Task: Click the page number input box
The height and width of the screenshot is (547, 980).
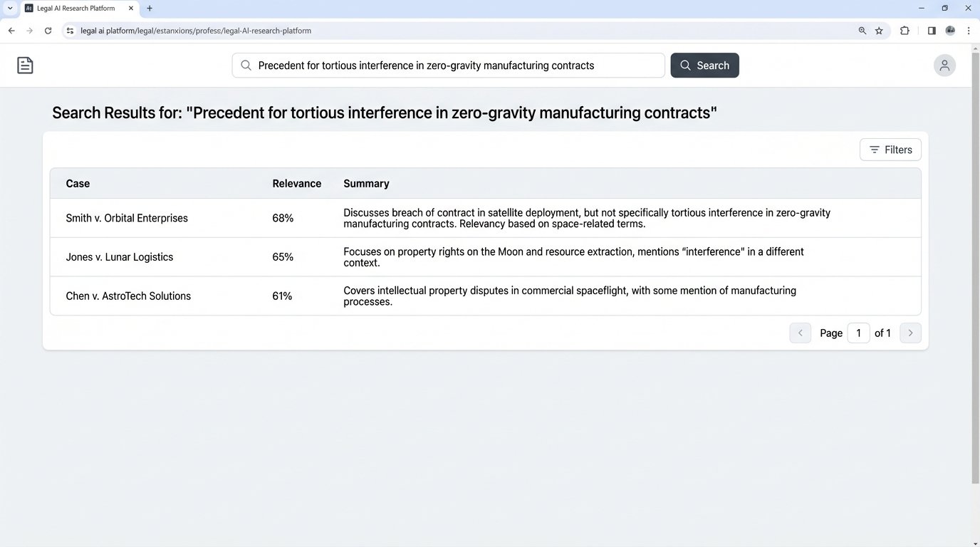Action: pyautogui.click(x=858, y=333)
